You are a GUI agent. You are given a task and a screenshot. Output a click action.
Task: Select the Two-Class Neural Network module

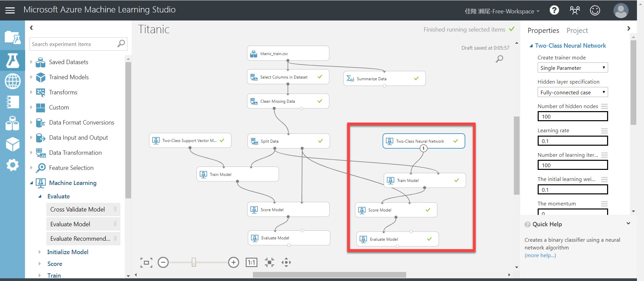coord(424,141)
